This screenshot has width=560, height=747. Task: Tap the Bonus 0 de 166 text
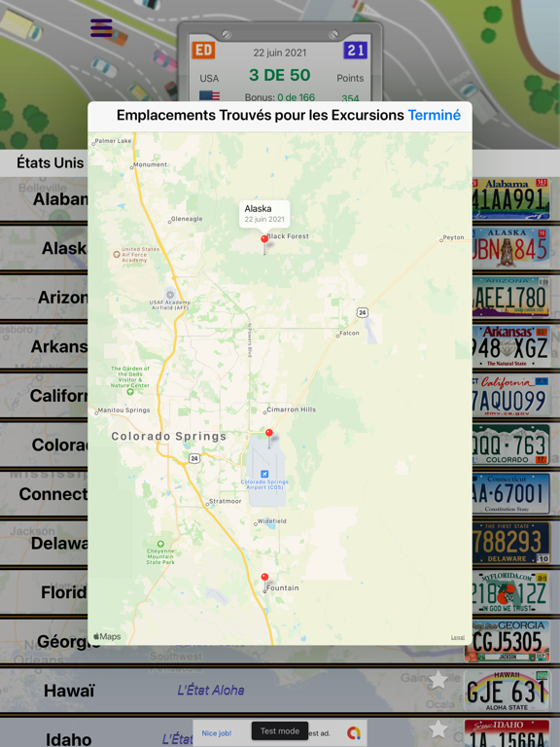[280, 97]
